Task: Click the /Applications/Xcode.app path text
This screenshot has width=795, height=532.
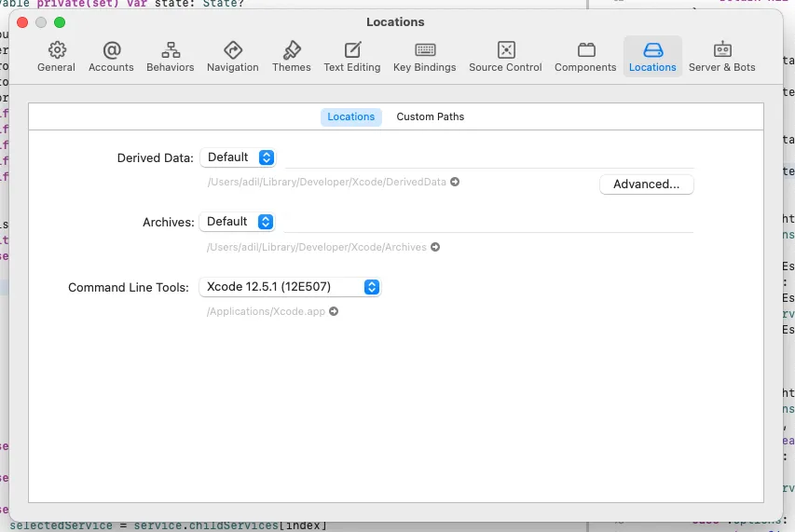Action: 266,311
